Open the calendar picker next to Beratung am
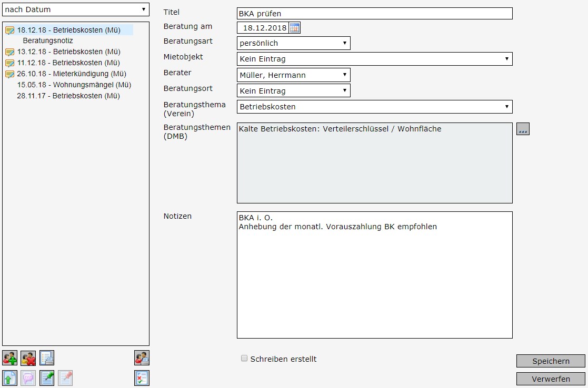588x388 pixels. [295, 28]
